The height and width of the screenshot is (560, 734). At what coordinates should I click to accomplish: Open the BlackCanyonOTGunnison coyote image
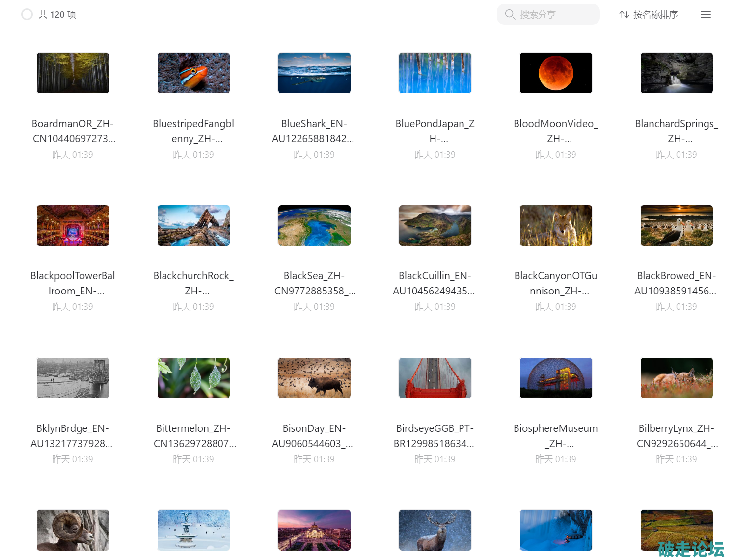556,225
